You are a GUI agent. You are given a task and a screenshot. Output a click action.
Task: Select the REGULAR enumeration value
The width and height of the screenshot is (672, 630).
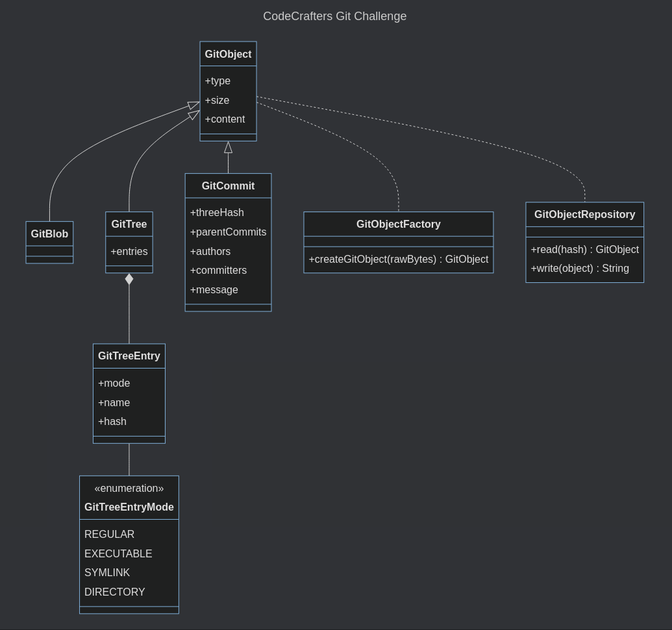coord(109,534)
